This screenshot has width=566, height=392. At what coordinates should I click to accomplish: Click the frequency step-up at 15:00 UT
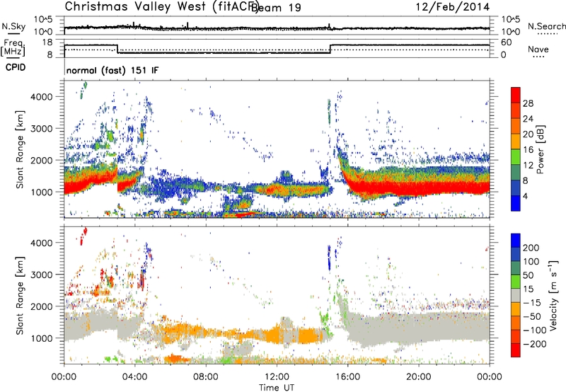point(330,49)
